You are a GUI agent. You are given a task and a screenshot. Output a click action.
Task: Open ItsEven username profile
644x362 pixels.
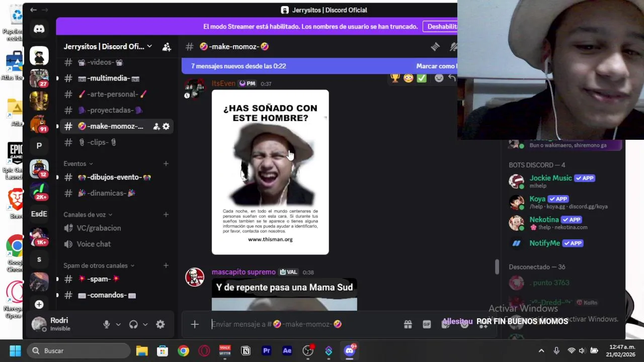coord(223,83)
